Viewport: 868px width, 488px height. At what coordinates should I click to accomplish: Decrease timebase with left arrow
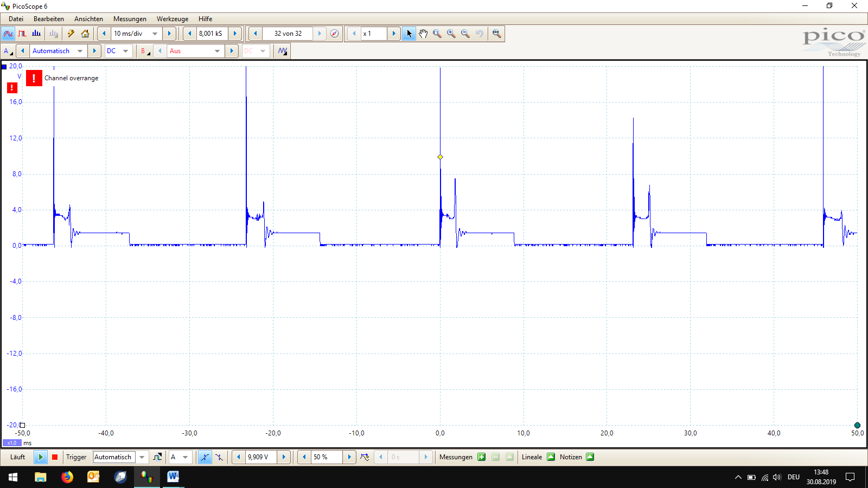(104, 34)
